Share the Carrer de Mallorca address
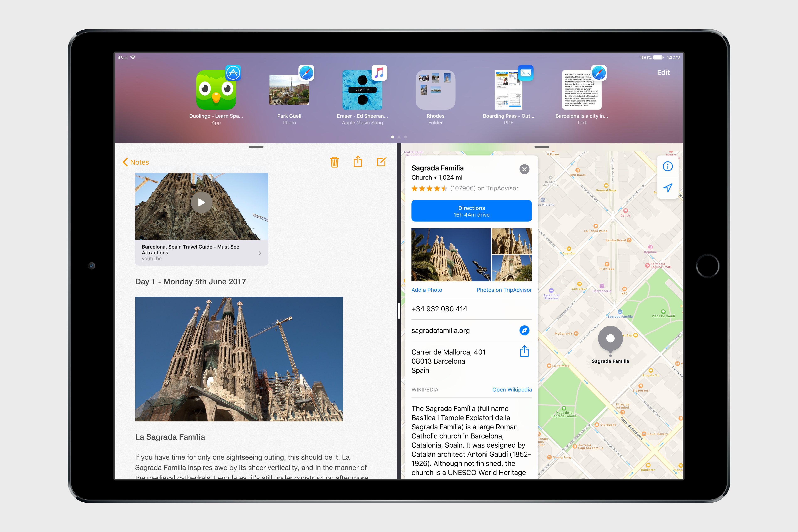The image size is (798, 532). [524, 351]
